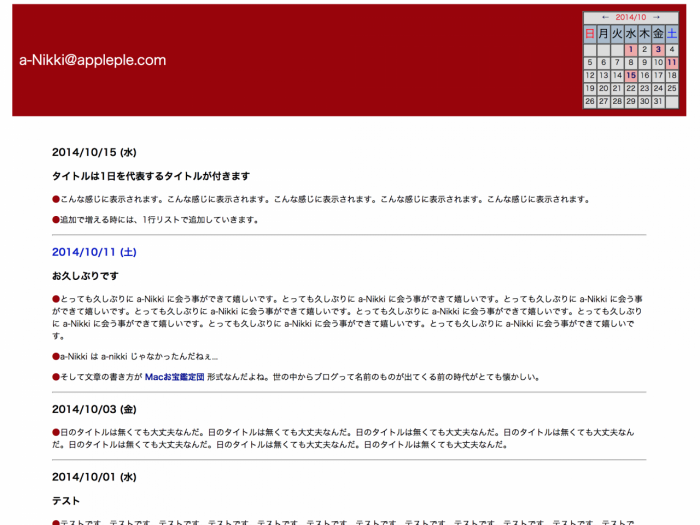700x525 pixels.
Task: Click the 金 Friday header in calendar
Action: [x=658, y=33]
